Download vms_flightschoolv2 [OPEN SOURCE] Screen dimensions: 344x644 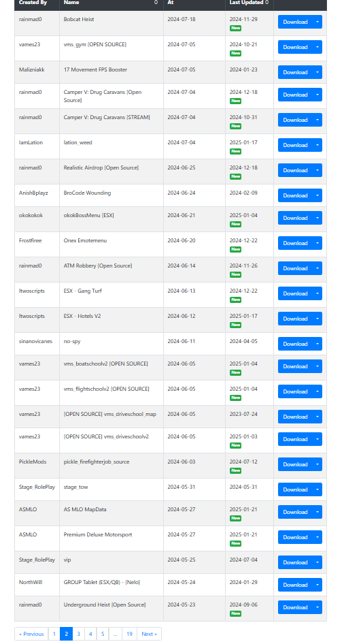pyautogui.click(x=295, y=391)
